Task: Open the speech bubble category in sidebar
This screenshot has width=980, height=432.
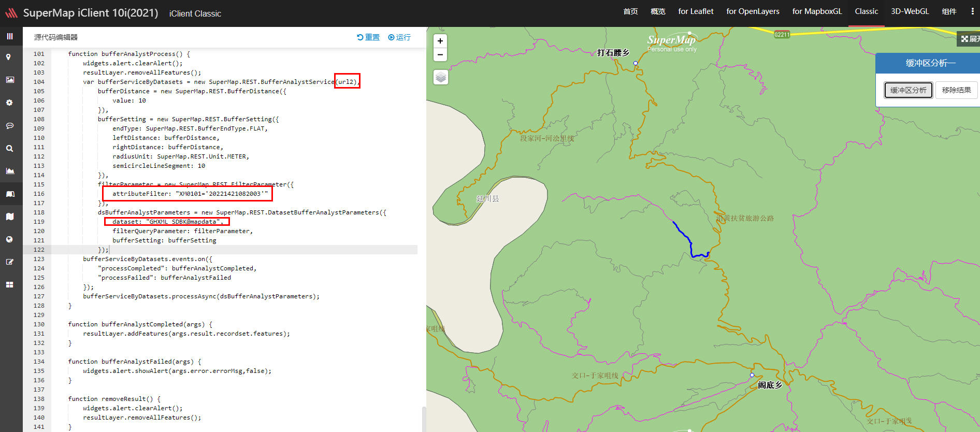Action: pos(10,125)
